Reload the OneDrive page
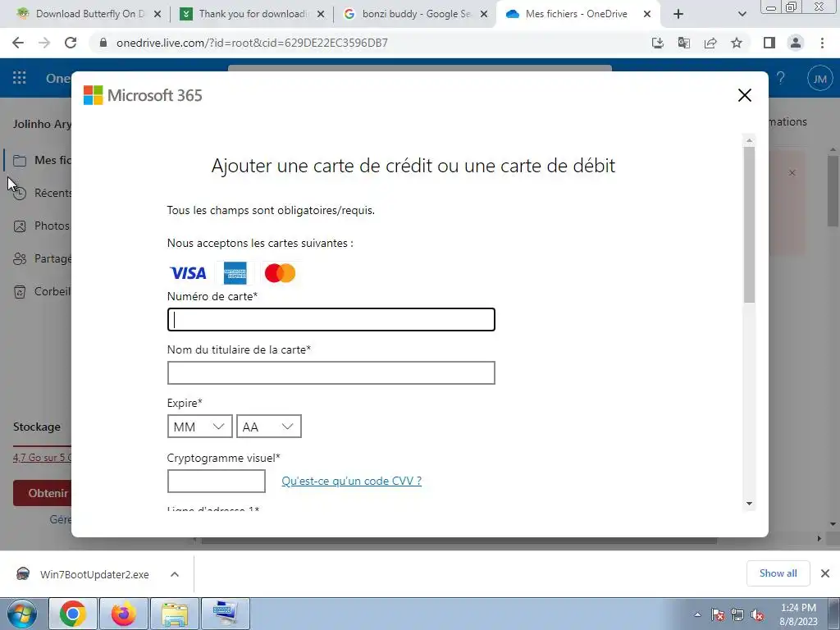This screenshot has width=840, height=630. pos(71,43)
